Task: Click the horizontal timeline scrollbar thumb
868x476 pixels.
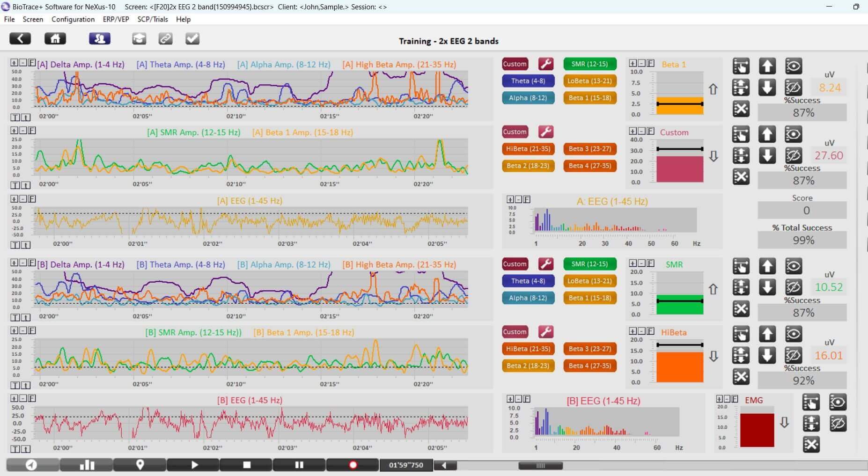Action: pos(540,465)
